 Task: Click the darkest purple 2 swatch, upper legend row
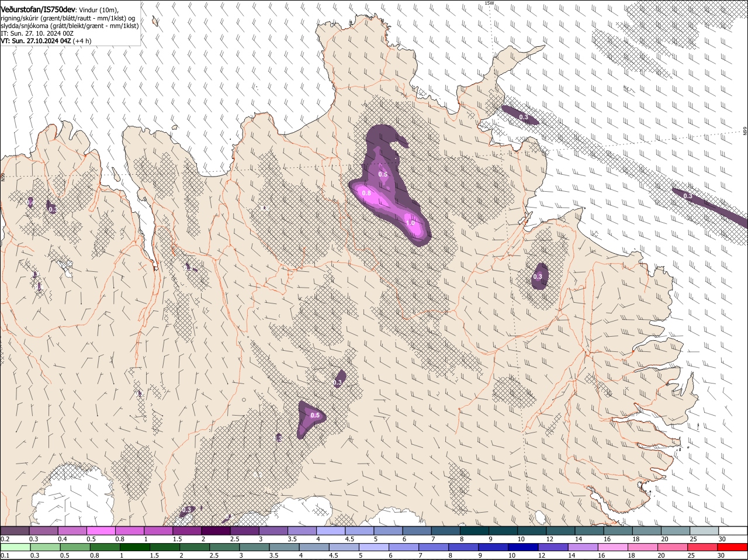(216, 530)
